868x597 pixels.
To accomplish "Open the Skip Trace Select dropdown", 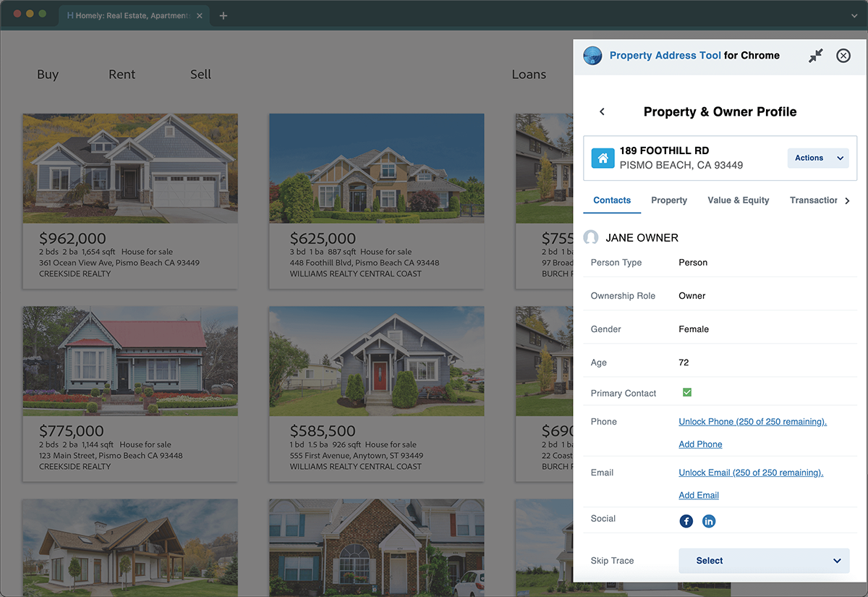I will [x=764, y=560].
